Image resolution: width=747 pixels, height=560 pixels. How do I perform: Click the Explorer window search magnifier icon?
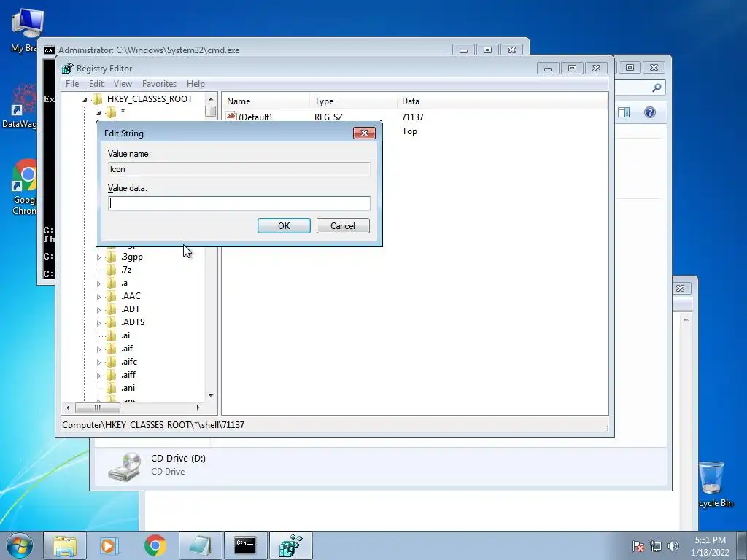657,87
